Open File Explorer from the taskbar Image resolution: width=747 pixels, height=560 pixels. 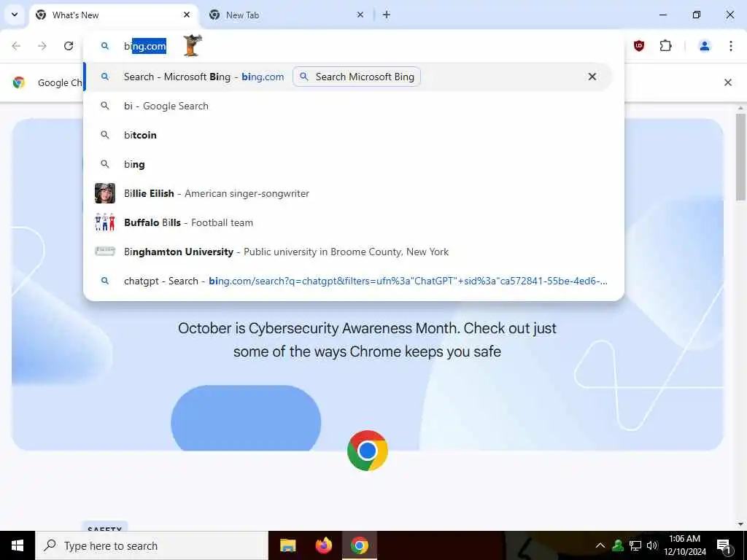(287, 545)
